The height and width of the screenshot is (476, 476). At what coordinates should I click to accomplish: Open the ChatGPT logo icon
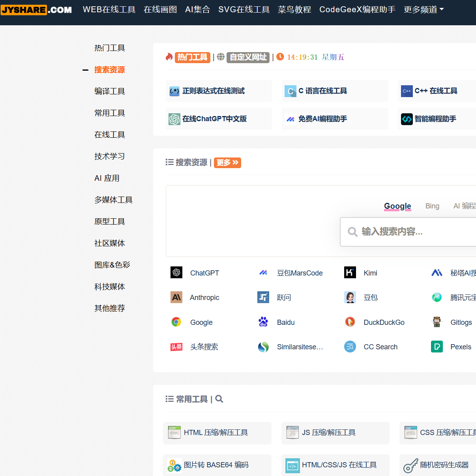[176, 272]
